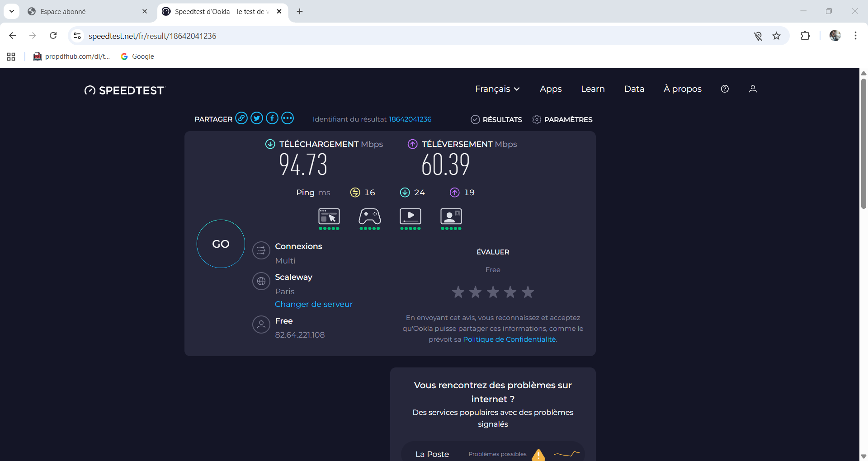Image resolution: width=868 pixels, height=461 pixels.
Task: Close the Espace abonné tab
Action: [145, 11]
